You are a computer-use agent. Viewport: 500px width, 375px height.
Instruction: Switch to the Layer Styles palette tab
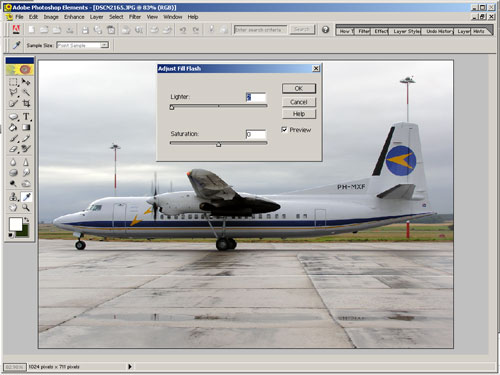tap(406, 31)
